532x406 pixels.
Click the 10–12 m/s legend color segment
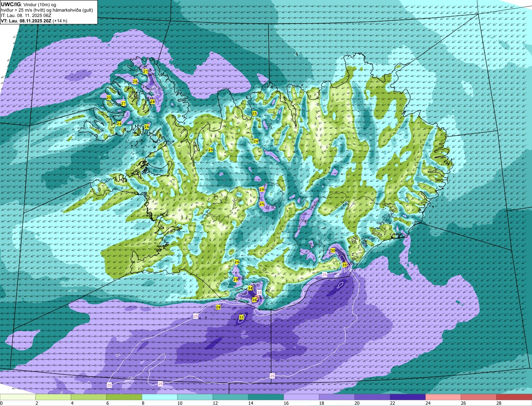tap(195, 397)
